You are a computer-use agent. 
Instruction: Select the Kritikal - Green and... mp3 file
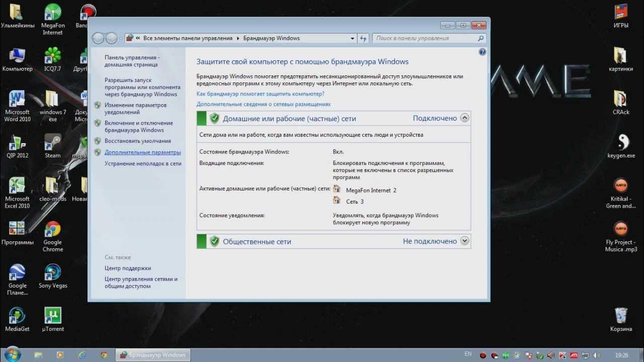[621, 193]
